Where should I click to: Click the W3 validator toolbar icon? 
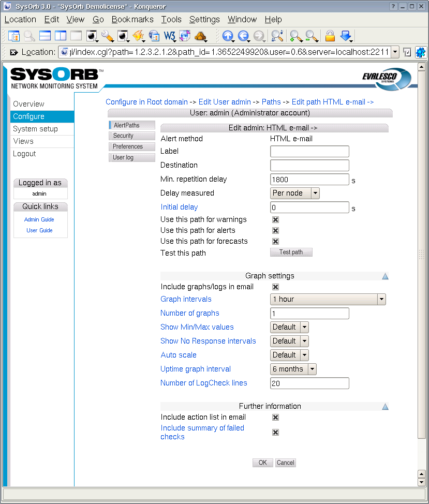pos(169,36)
